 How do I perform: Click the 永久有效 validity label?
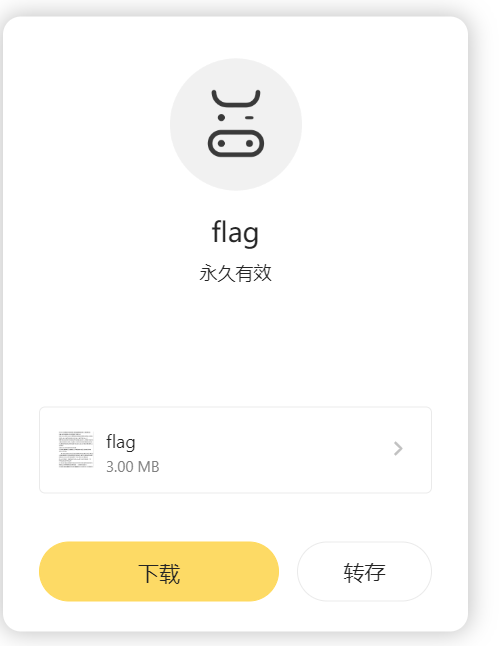coord(235,273)
